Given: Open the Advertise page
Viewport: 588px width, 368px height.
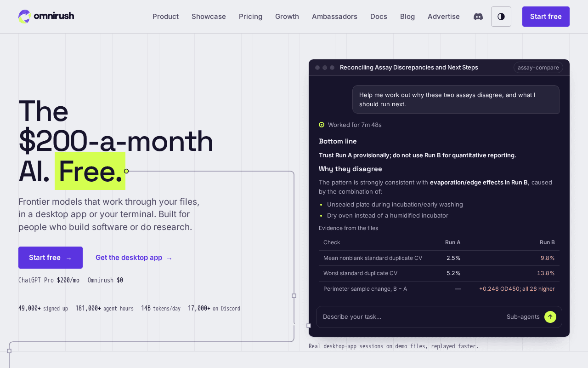Looking at the screenshot, I should tap(444, 17).
